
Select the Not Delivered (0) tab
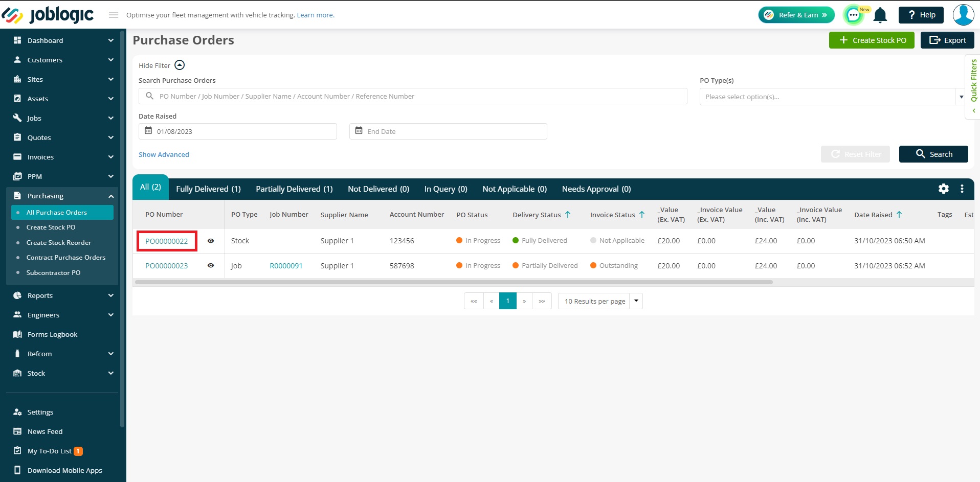click(378, 189)
